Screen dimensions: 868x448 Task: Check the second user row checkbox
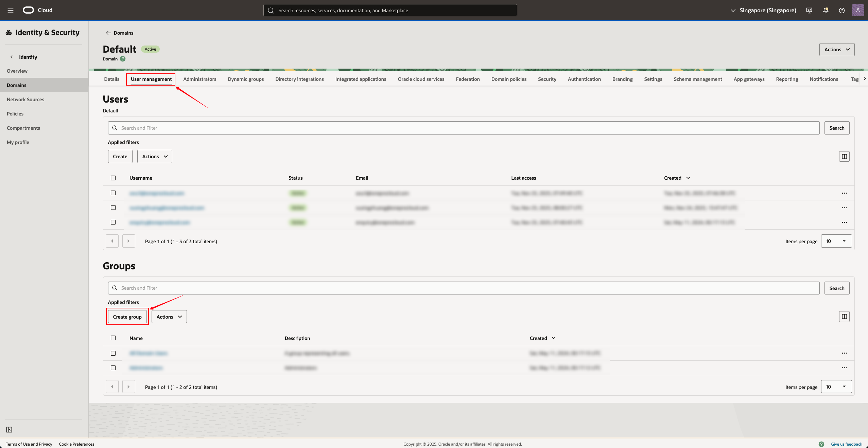(x=113, y=208)
